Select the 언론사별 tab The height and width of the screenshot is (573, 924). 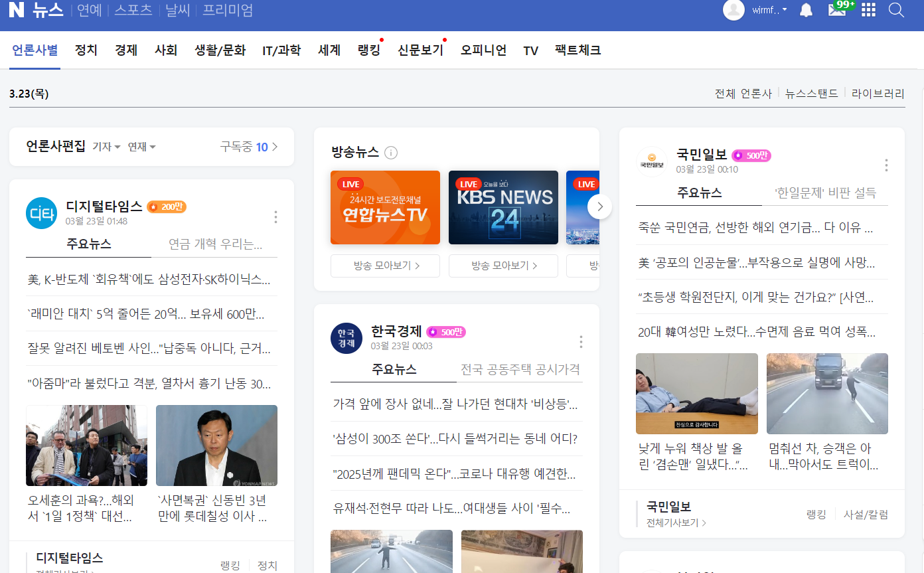pyautogui.click(x=35, y=50)
